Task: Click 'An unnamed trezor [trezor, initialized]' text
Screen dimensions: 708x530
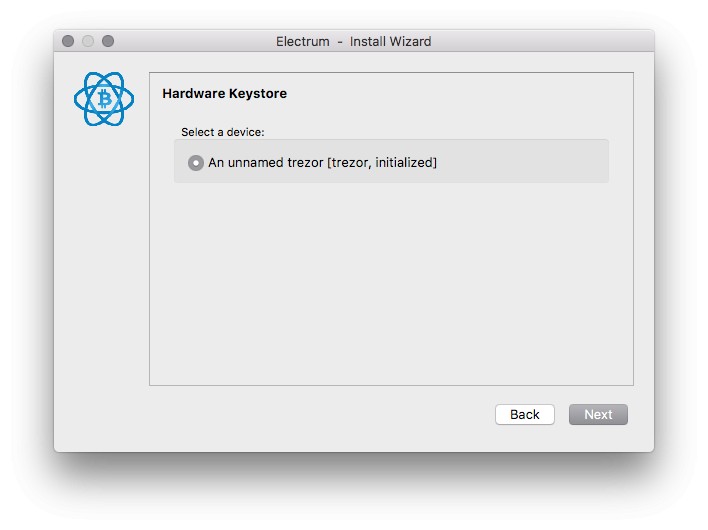Action: [x=322, y=163]
